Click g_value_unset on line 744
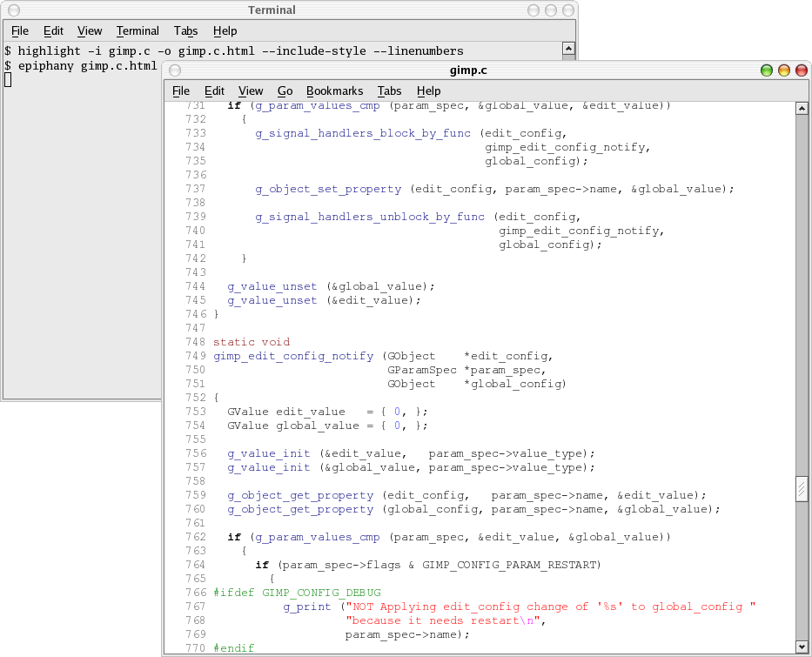Viewport: 812px width, 657px height. [x=272, y=287]
